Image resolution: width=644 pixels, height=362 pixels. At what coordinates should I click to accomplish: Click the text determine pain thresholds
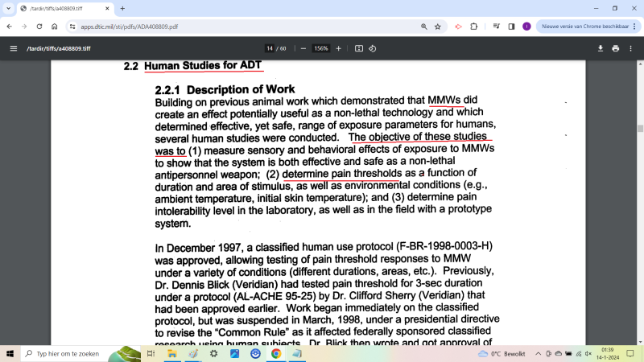tap(341, 174)
